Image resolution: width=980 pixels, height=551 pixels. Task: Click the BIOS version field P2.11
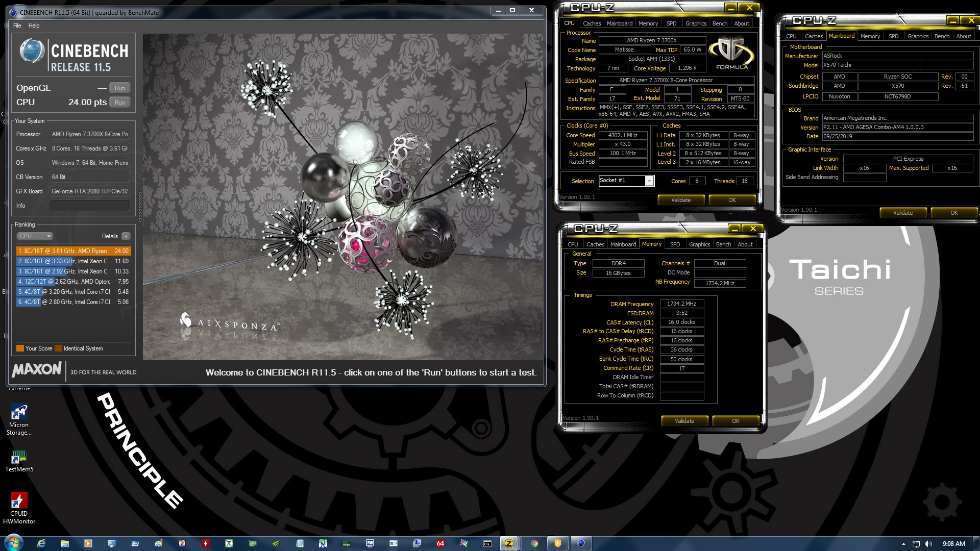point(898,128)
